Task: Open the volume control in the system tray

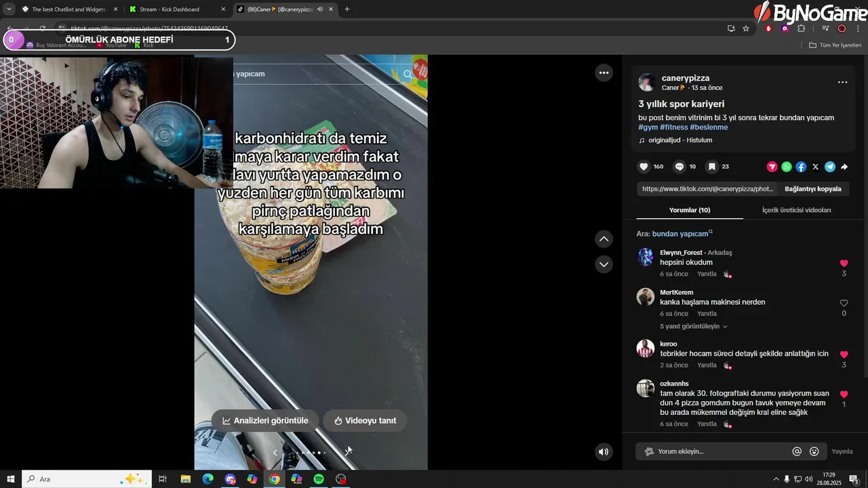Action: [808, 479]
